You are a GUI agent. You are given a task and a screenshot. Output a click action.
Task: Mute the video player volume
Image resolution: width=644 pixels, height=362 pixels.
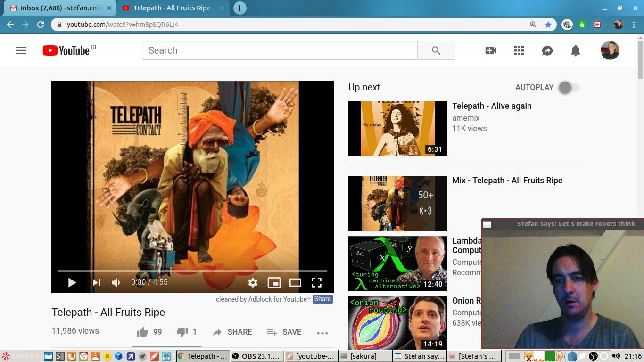(116, 282)
